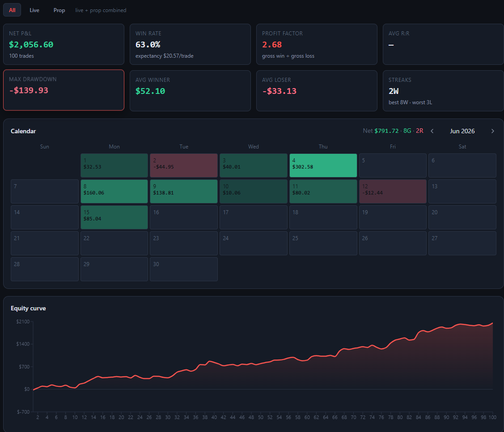This screenshot has width=504, height=432.
Task: Select calendar day 29
Action: pos(114,269)
